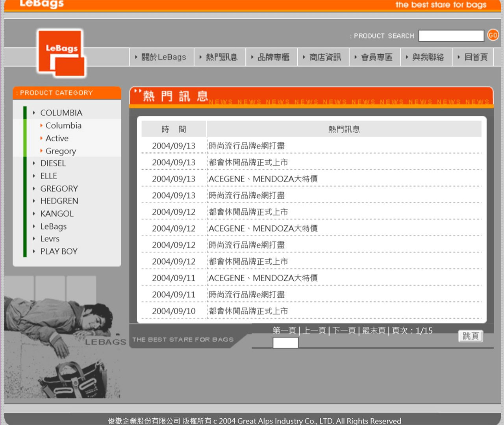This screenshot has height=425, width=504.
Task: Click the 跳頁 jump page button
Action: 471,336
